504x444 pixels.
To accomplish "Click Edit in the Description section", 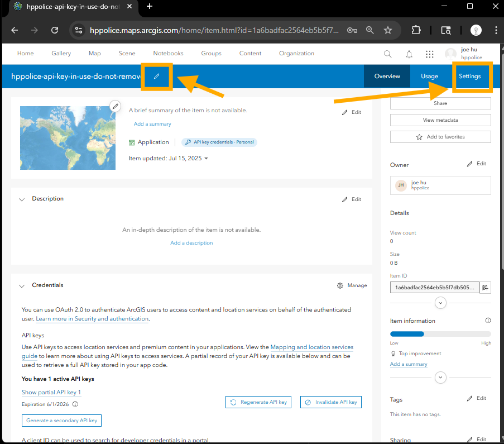I will (351, 199).
